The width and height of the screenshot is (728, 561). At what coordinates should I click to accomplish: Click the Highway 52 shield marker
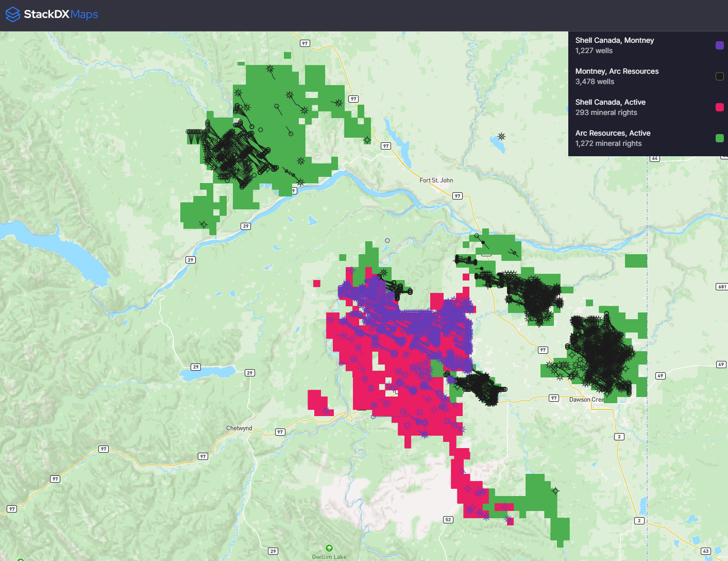(448, 519)
